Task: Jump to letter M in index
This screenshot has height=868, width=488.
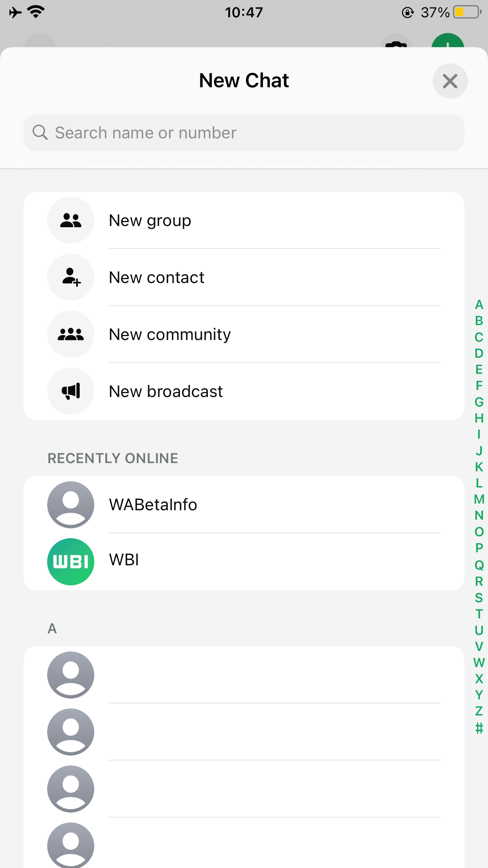Action: pos(479,499)
